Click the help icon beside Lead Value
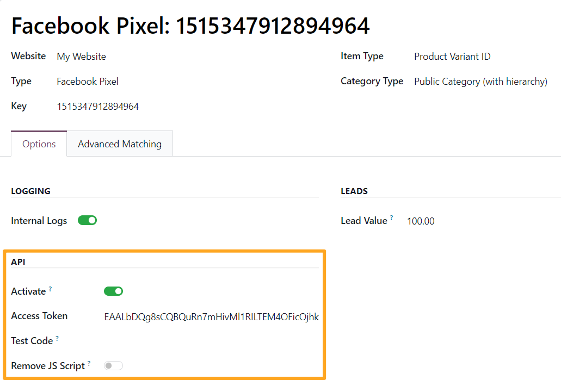 click(x=392, y=218)
